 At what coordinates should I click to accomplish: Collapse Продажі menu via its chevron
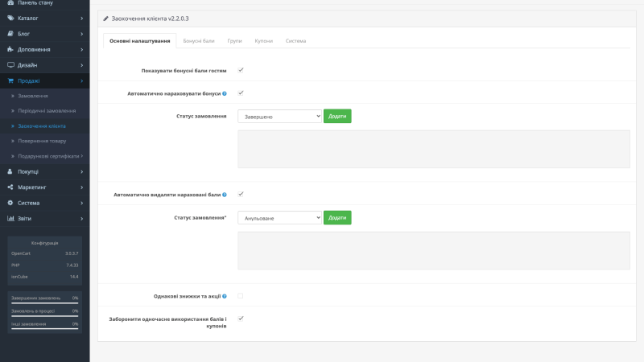click(82, 81)
